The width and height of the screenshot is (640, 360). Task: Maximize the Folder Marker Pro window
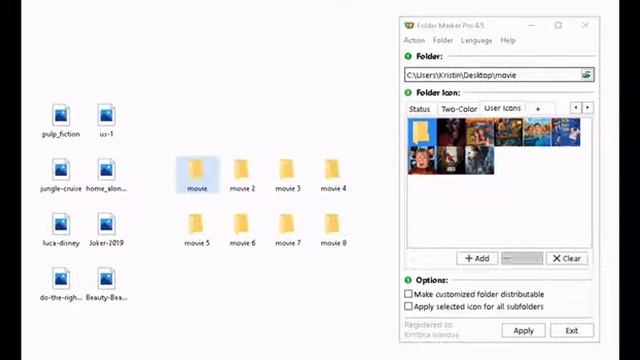coord(558,25)
